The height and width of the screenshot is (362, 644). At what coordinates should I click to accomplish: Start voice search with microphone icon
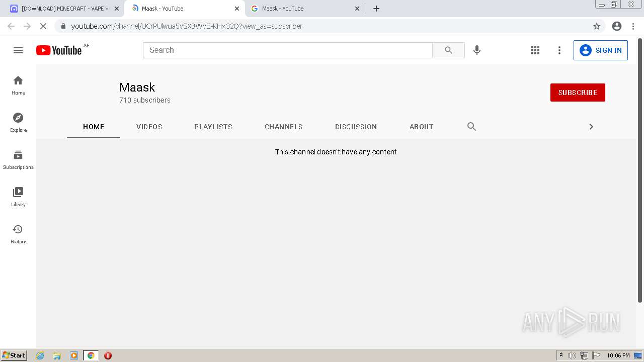(x=477, y=50)
